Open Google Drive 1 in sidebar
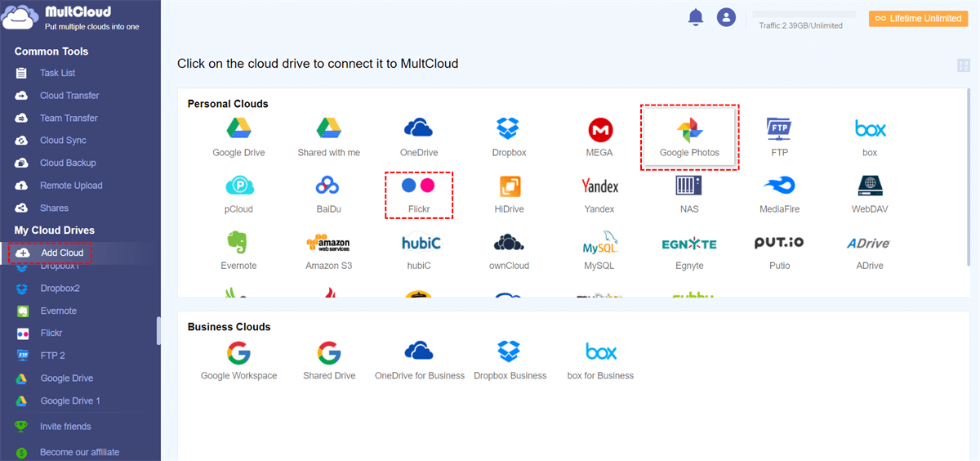The width and height of the screenshot is (980, 461). point(70,401)
